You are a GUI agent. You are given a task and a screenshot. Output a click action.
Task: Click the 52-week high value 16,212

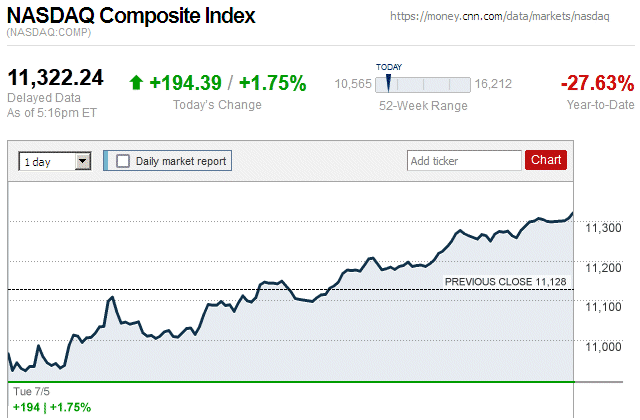point(494,84)
